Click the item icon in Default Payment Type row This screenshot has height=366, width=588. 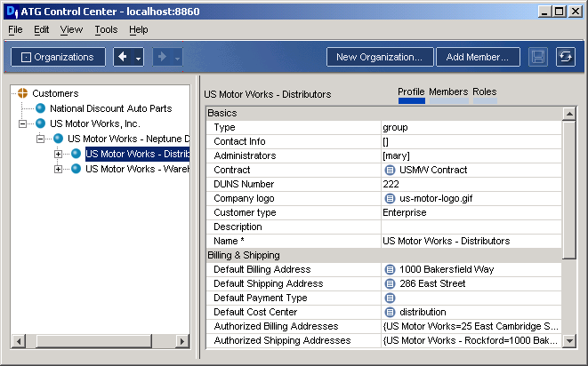[x=390, y=298]
